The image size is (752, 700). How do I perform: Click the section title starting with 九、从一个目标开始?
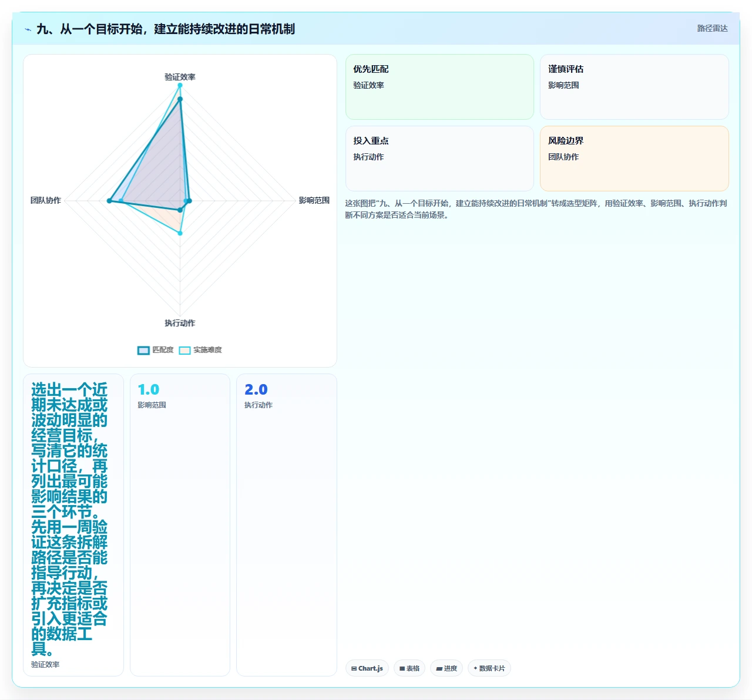166,29
